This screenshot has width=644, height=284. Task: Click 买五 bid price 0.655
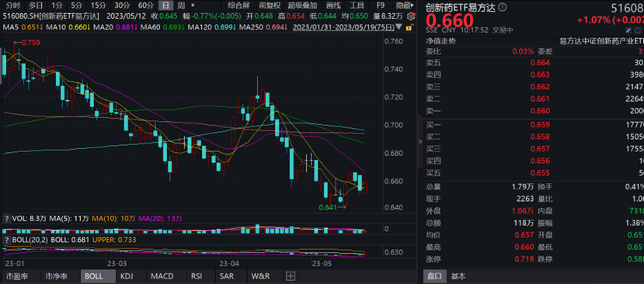click(x=540, y=173)
